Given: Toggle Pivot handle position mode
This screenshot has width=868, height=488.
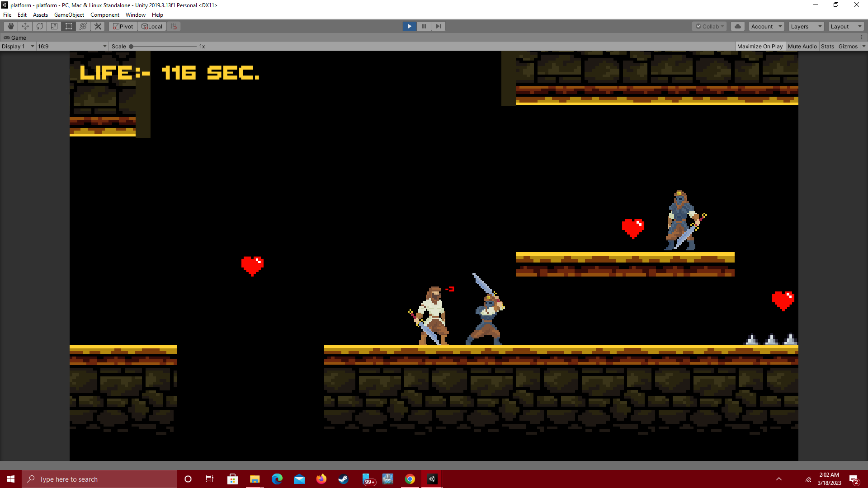Looking at the screenshot, I should pos(123,26).
